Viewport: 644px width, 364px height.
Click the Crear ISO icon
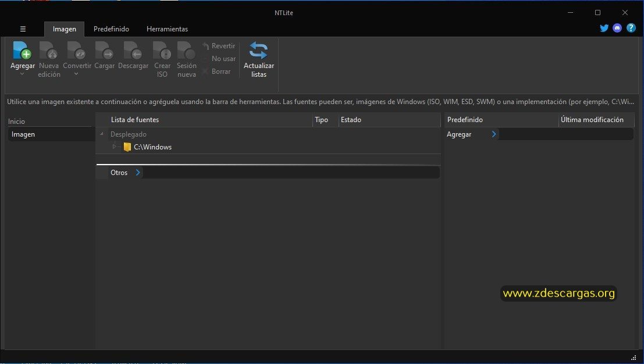(162, 50)
